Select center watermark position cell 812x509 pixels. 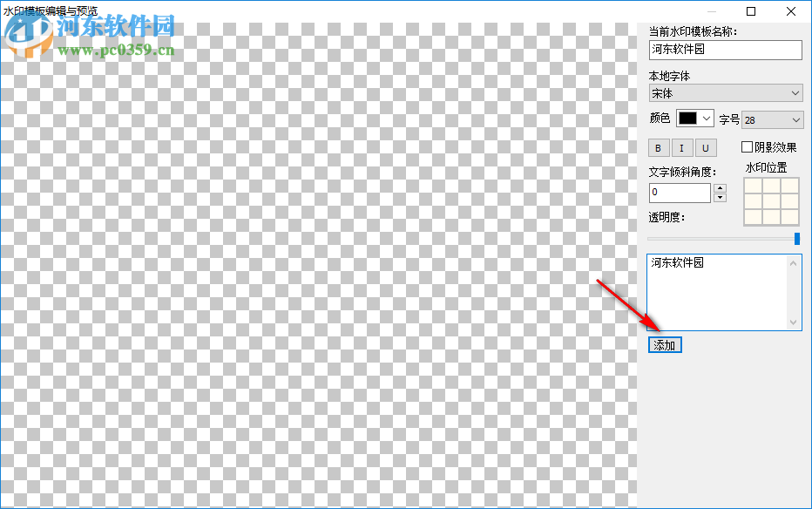point(772,201)
